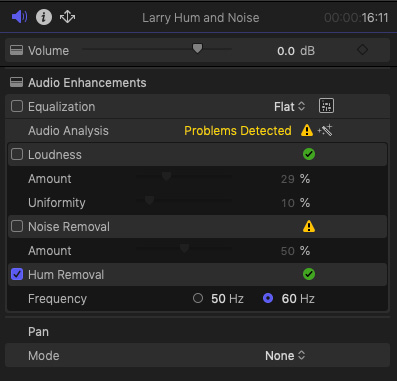Turn on the Noise Removal checkbox

tap(17, 226)
